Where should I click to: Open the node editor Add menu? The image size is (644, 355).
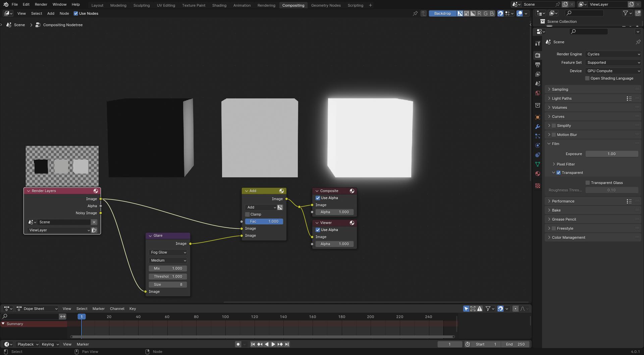click(51, 13)
